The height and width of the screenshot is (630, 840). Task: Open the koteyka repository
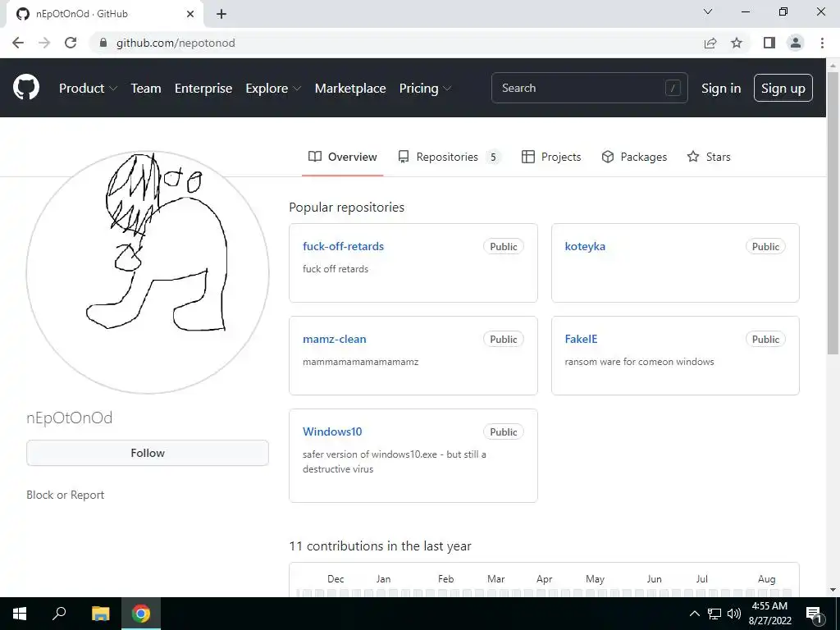coord(585,246)
